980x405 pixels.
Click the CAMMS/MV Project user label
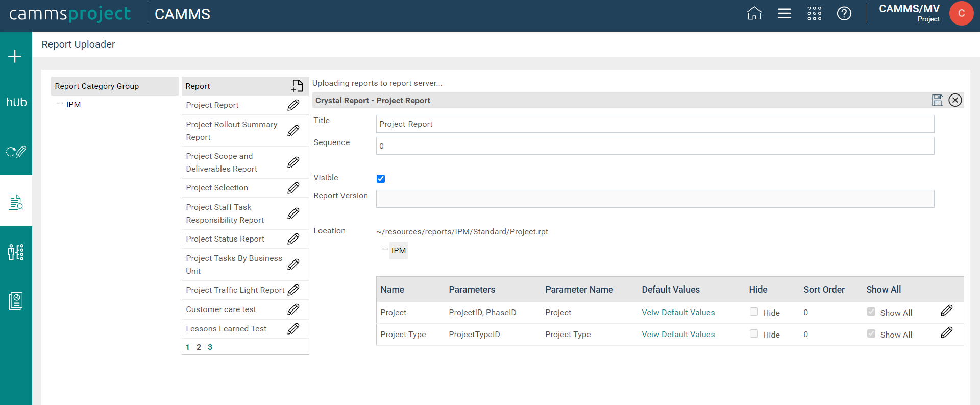click(x=909, y=13)
